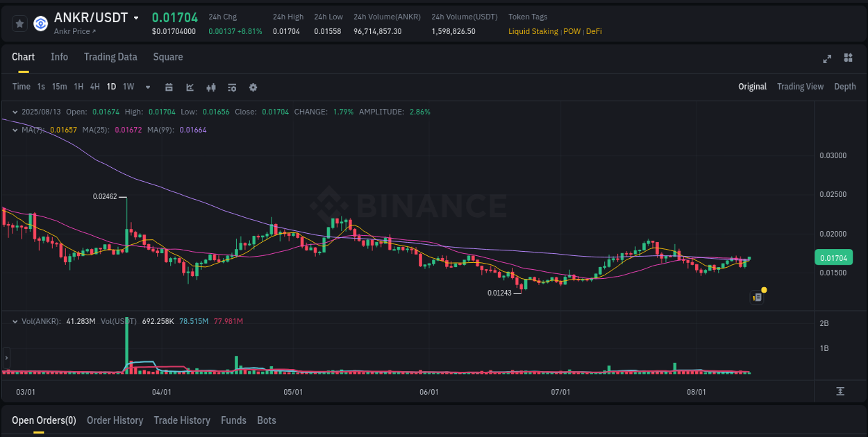Switch to the Trading Data tab
868x437 pixels.
tap(110, 57)
